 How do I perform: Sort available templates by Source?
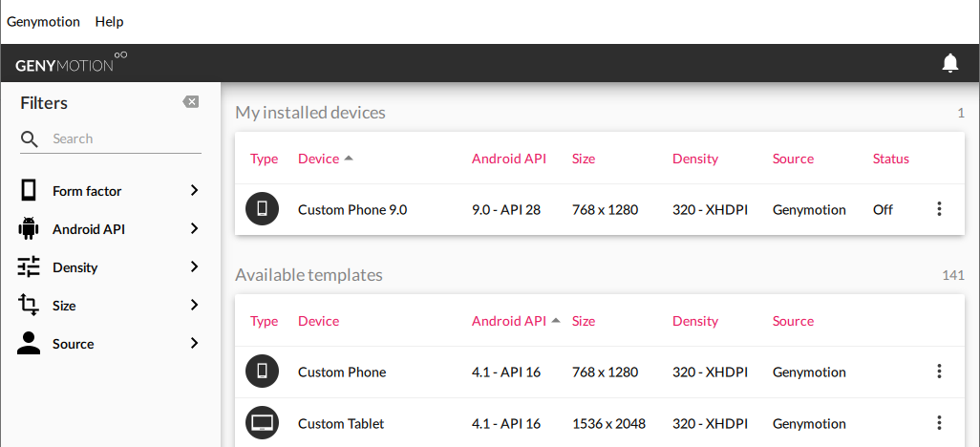[793, 321]
